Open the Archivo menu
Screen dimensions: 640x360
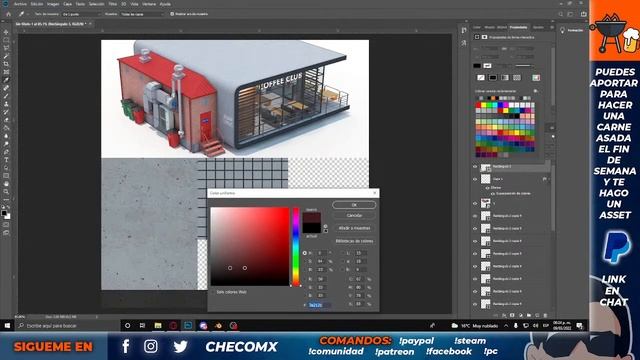click(20, 4)
